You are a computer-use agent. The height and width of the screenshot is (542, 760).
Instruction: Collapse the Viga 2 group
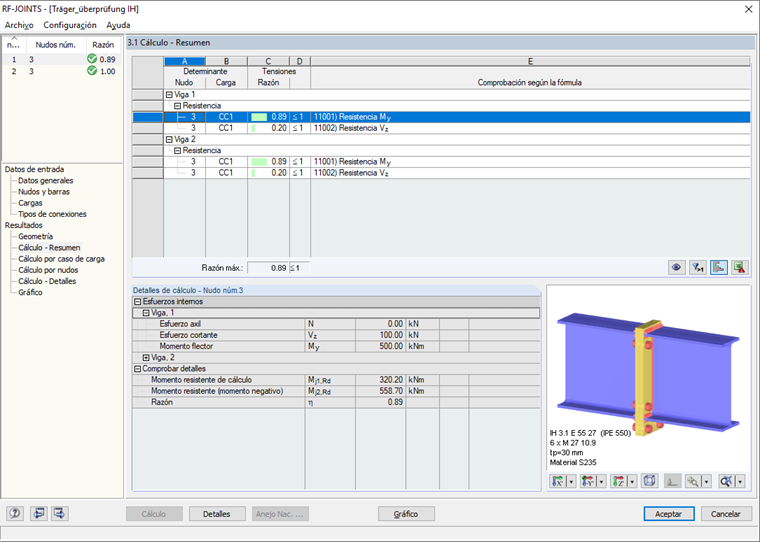tap(169, 140)
